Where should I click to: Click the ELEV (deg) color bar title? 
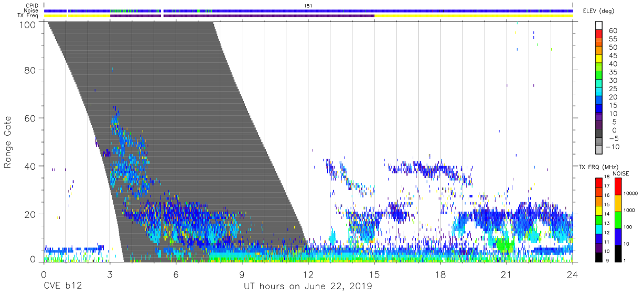[x=599, y=11]
